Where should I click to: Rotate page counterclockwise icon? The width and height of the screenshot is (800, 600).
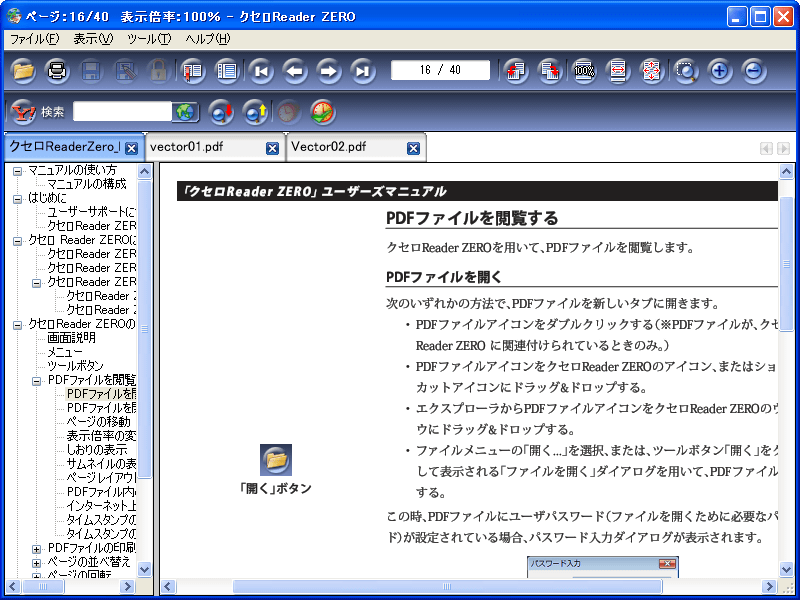(x=516, y=70)
